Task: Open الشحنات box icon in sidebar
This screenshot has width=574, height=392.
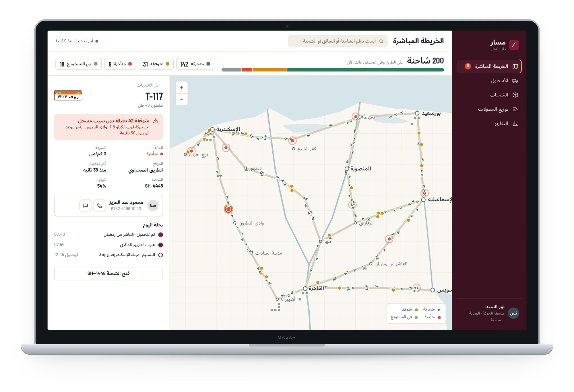Action: point(515,95)
